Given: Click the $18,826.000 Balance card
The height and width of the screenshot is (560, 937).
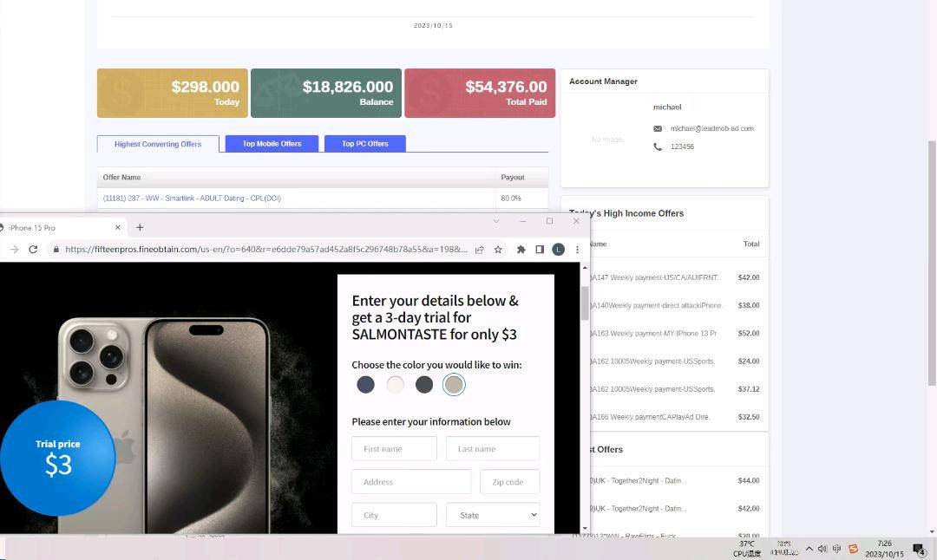Looking at the screenshot, I should click(326, 93).
